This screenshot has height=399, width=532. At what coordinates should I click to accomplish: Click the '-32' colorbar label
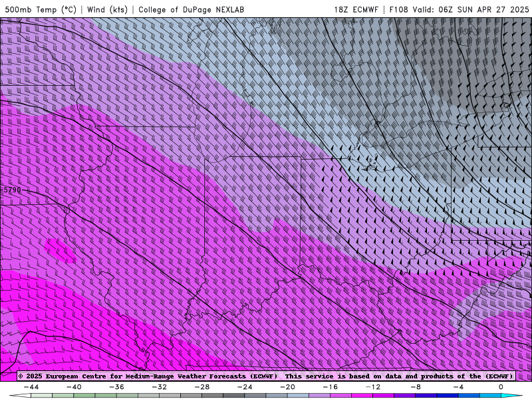coord(160,387)
